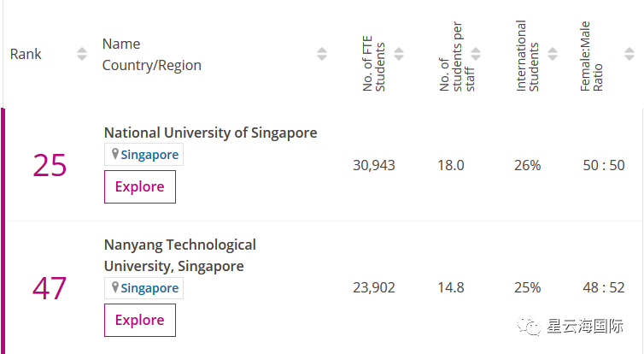644x354 pixels.
Task: Open National University of Singapore link
Action: tap(210, 133)
